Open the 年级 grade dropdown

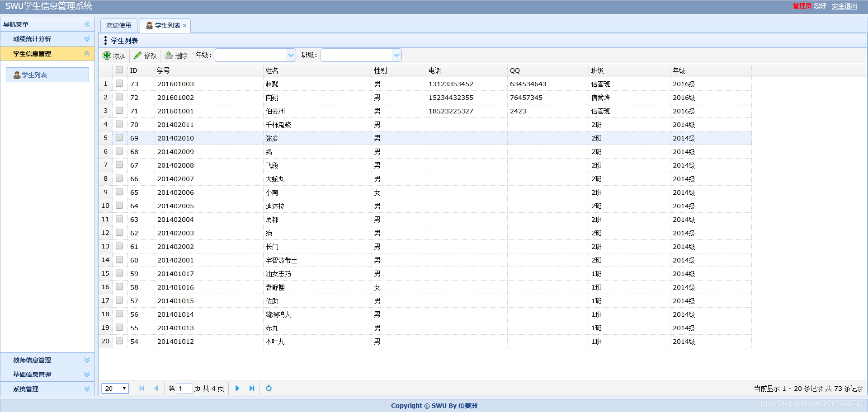[291, 55]
